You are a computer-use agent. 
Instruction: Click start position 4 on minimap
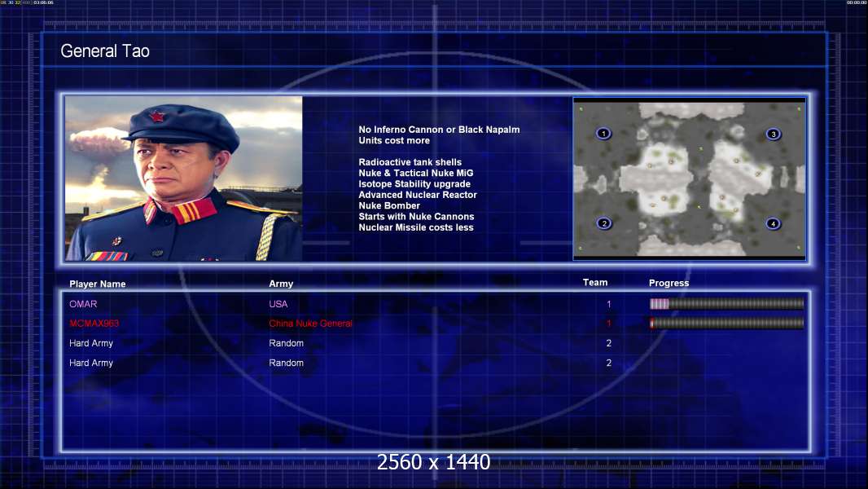[x=773, y=224]
